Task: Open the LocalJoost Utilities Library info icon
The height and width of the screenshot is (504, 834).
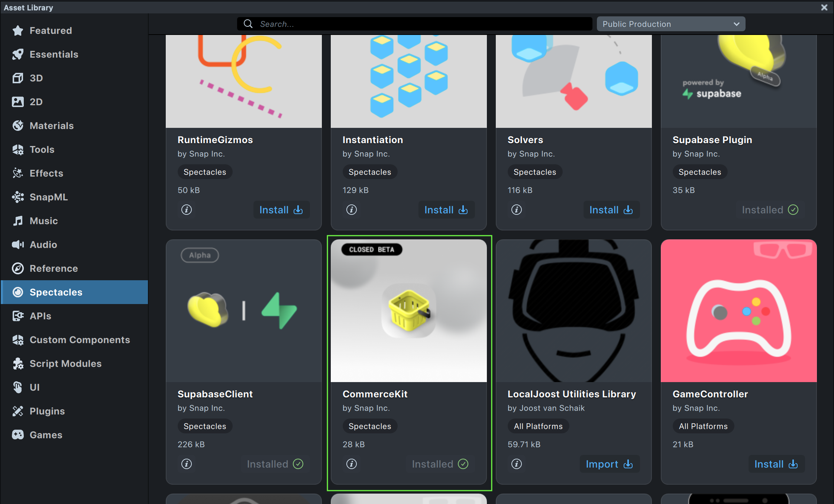Action: [x=517, y=464]
